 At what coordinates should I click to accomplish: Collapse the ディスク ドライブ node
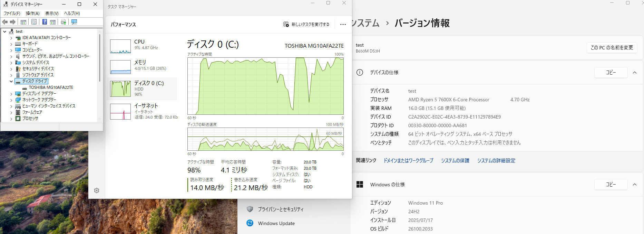pyautogui.click(x=11, y=81)
